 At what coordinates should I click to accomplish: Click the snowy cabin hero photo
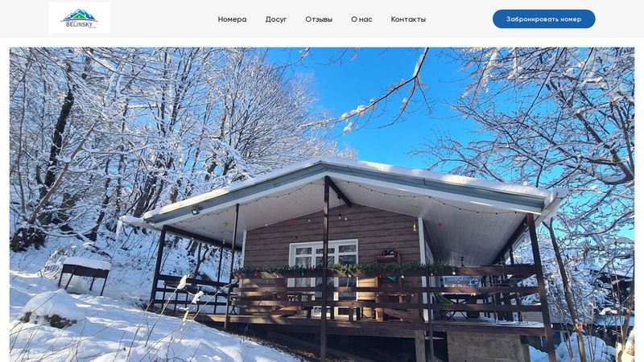tap(321, 204)
